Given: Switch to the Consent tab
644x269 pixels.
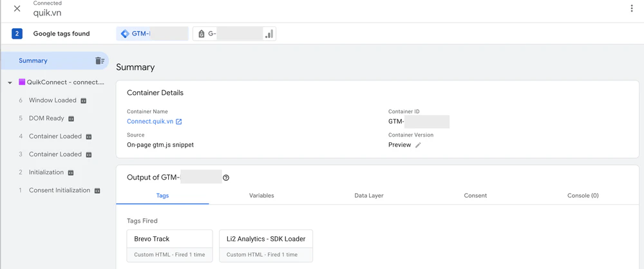Looking at the screenshot, I should 475,196.
